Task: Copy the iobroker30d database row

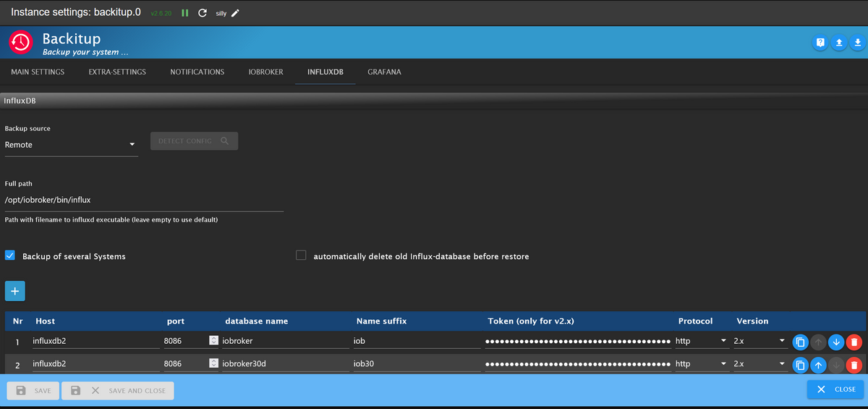Action: click(800, 365)
